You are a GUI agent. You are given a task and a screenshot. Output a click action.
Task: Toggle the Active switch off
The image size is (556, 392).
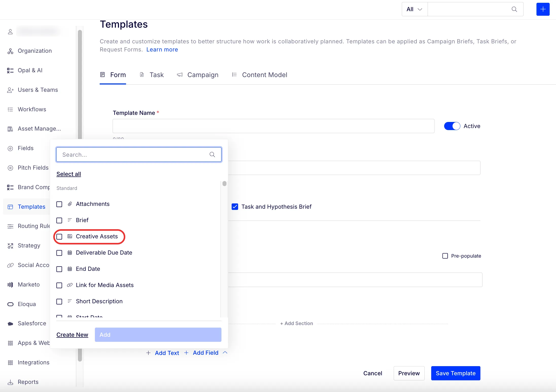click(452, 126)
